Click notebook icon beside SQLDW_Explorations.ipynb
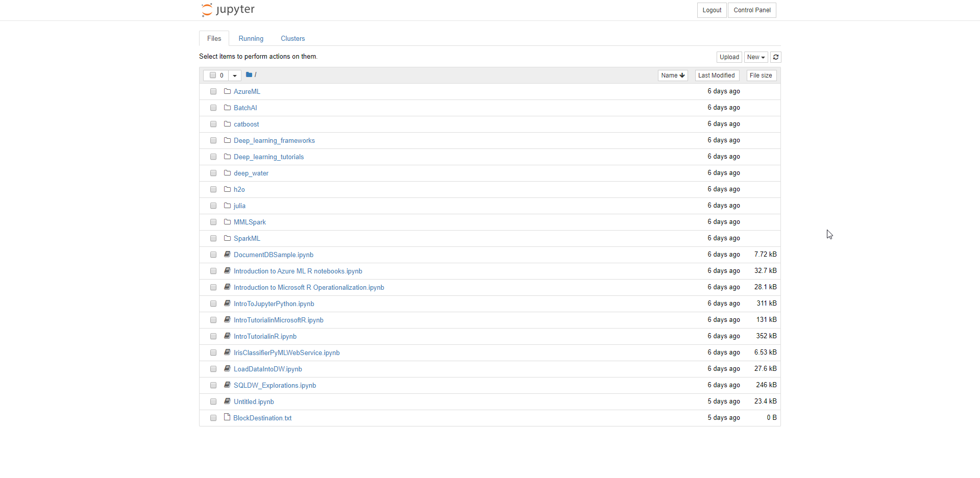The height and width of the screenshot is (478, 980). coord(227,385)
